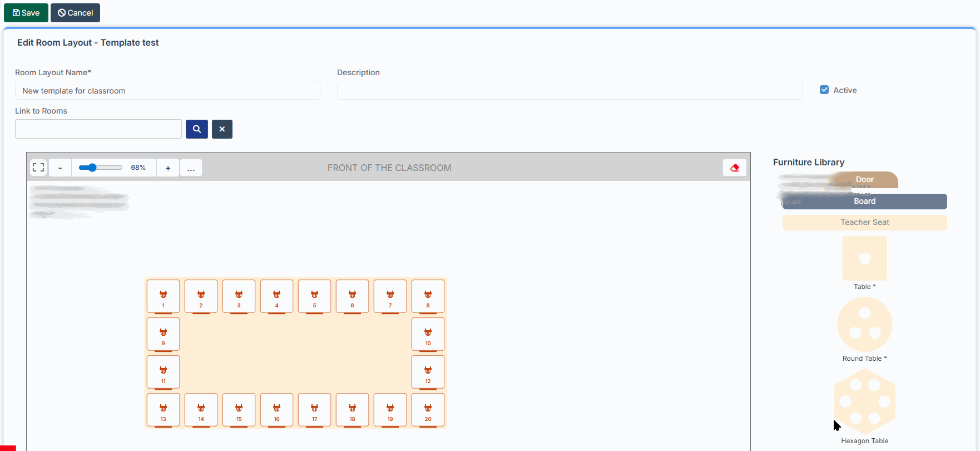Choose the square Table furniture shape
The image size is (980, 451).
click(x=864, y=258)
